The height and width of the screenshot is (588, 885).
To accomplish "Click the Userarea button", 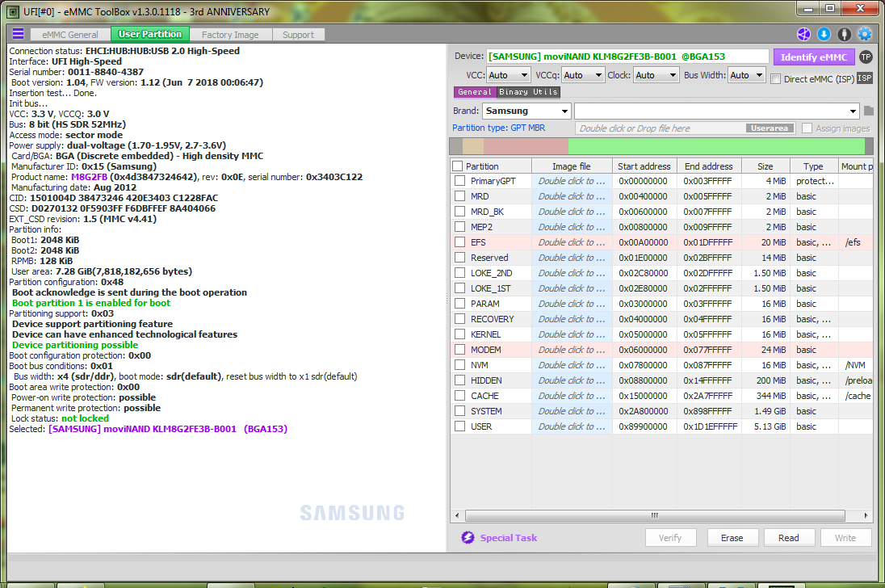I will click(770, 128).
